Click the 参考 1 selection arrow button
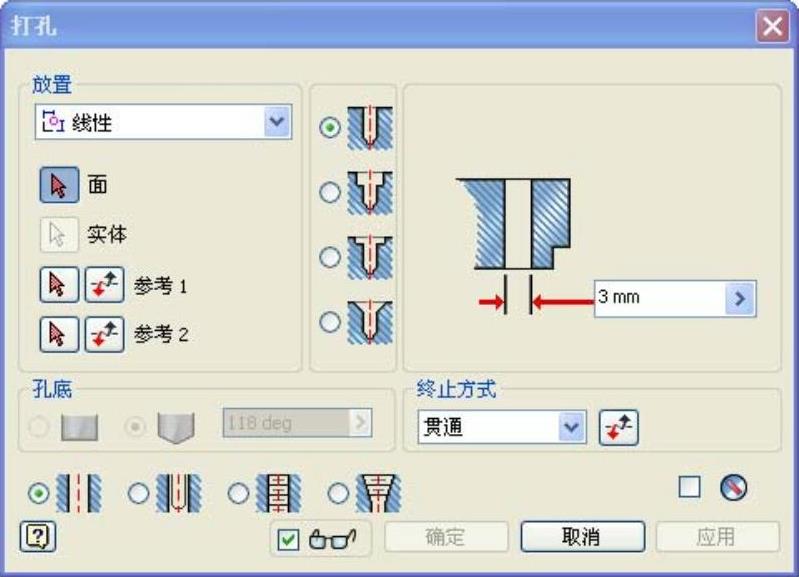Image resolution: width=799 pixels, height=577 pixels. [x=59, y=284]
